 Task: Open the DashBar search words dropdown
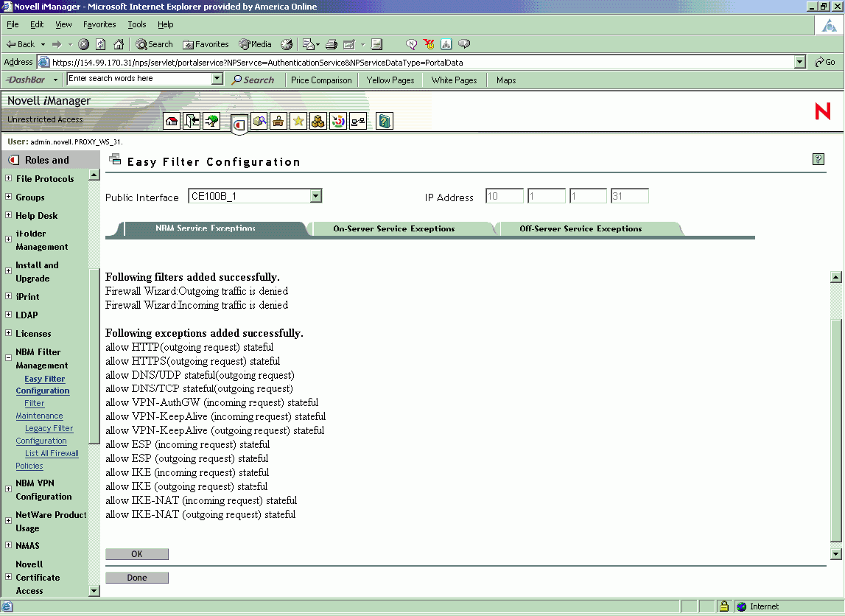pos(217,79)
